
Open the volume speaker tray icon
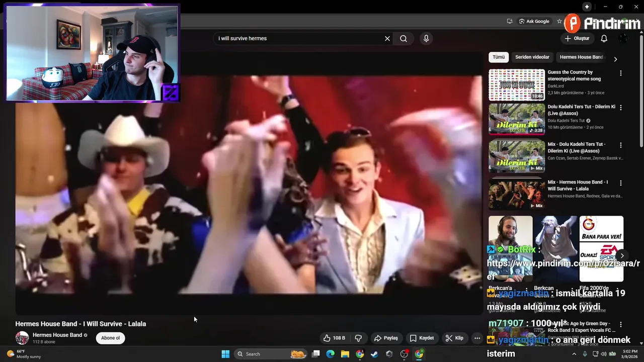click(604, 354)
